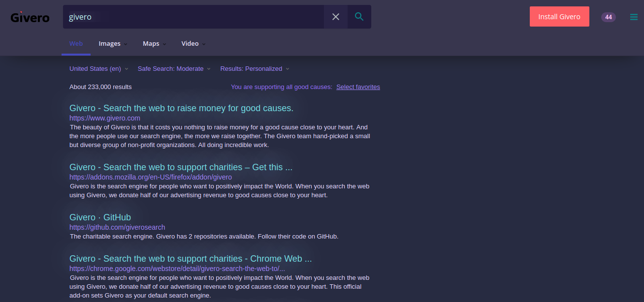Click the Givero logo

[30, 17]
